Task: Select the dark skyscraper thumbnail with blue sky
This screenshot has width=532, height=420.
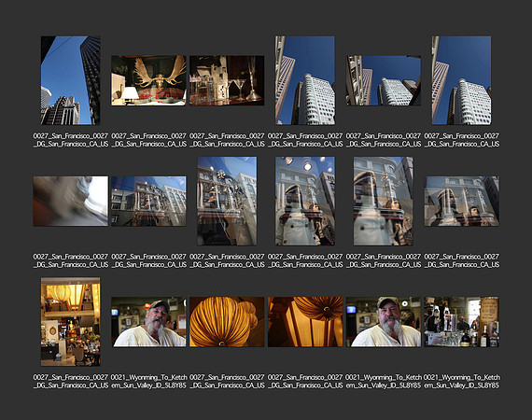Action: click(x=71, y=80)
